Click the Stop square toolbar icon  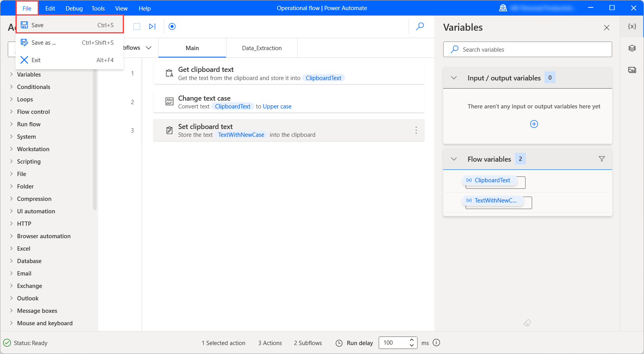[137, 26]
